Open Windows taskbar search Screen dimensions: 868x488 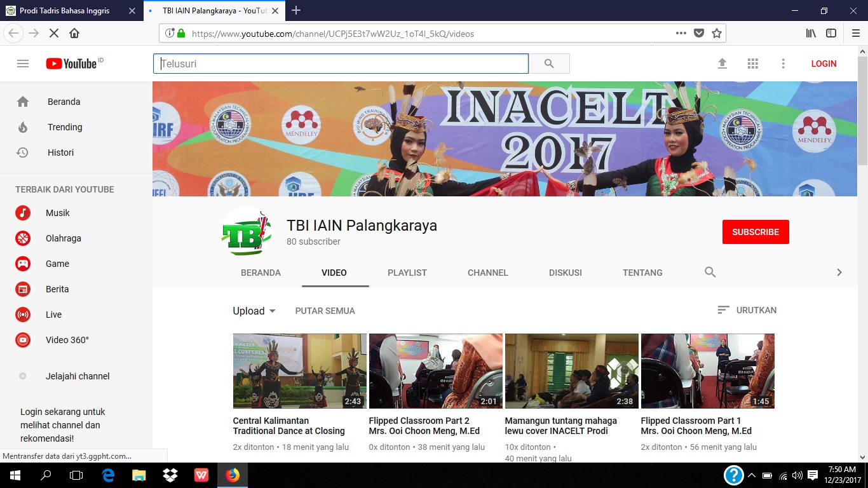pyautogui.click(x=46, y=475)
